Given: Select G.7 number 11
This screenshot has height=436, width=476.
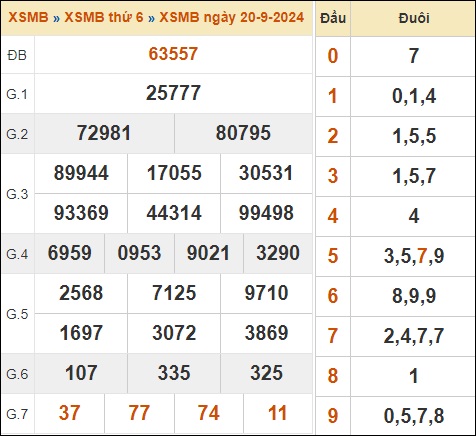Looking at the screenshot, I should coord(277,413).
